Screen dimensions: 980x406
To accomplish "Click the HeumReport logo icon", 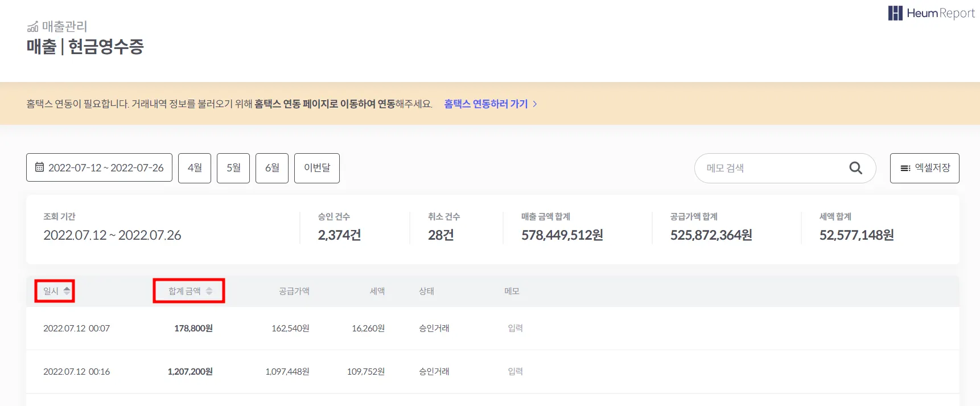I will tap(895, 13).
